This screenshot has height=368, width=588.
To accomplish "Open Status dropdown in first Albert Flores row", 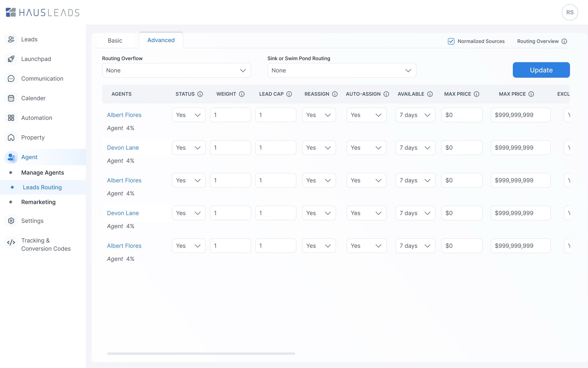I will click(189, 115).
